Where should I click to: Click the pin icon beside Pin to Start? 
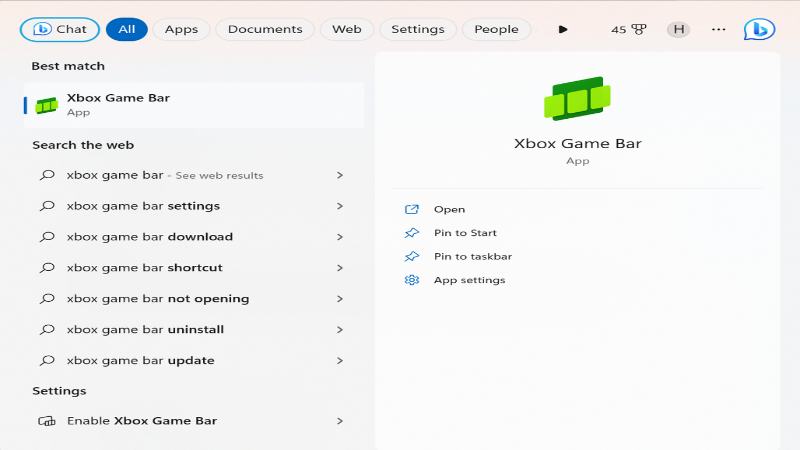(412, 233)
